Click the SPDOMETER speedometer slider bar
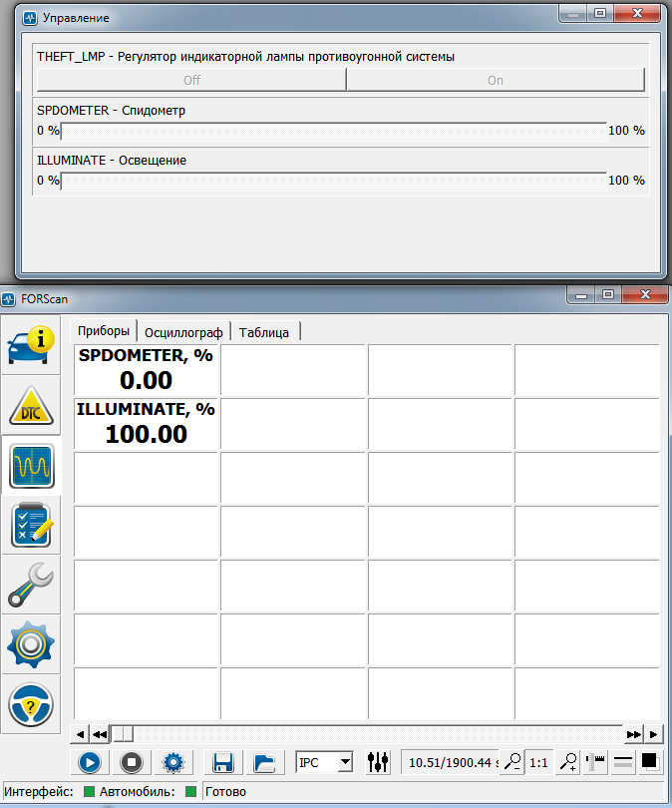Screen dimensions: 672x808 (333, 131)
